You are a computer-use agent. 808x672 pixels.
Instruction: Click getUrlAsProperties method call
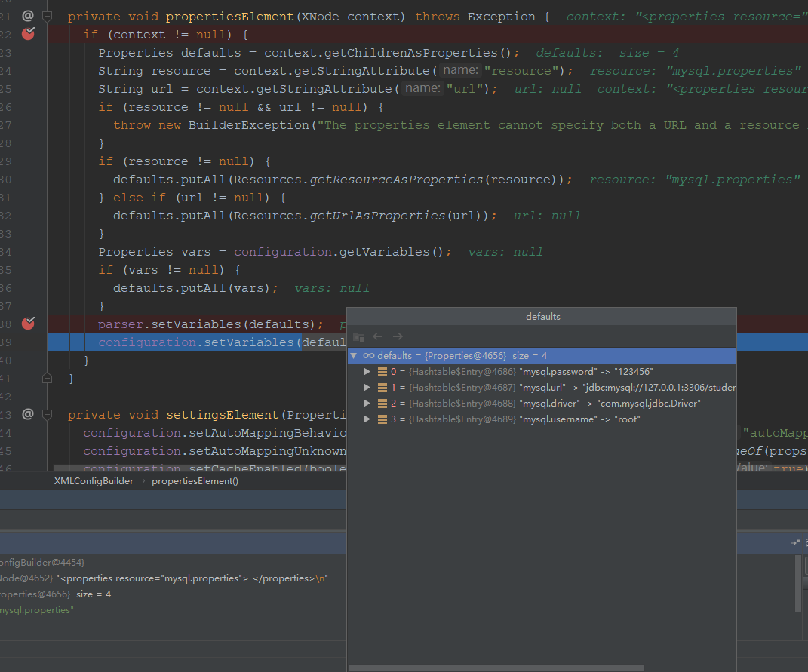(x=377, y=216)
